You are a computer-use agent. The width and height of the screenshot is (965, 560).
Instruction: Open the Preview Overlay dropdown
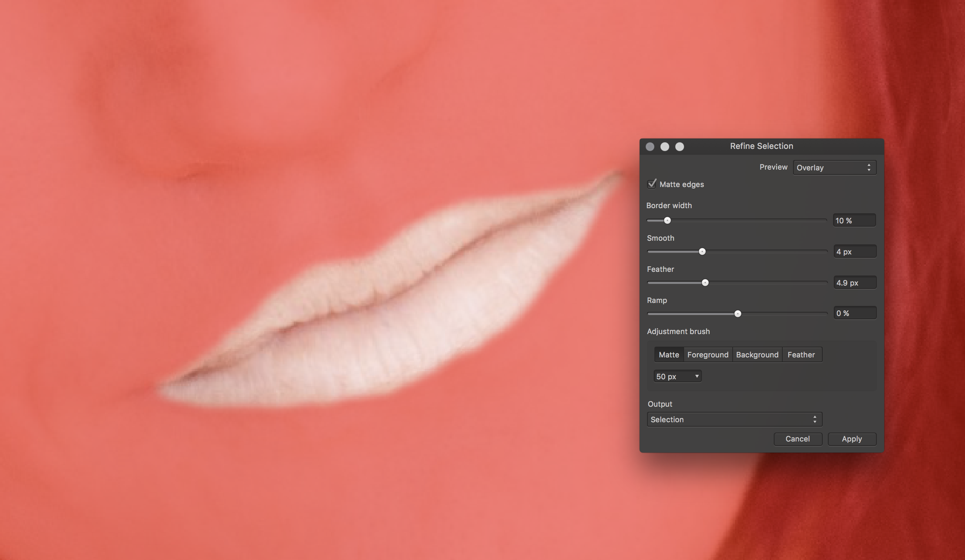click(x=835, y=168)
